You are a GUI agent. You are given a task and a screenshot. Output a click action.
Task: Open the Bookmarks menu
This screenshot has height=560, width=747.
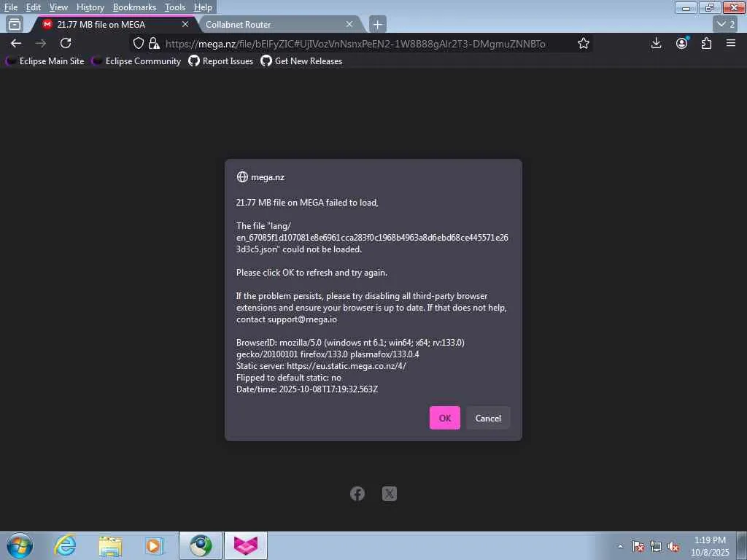pos(134,7)
